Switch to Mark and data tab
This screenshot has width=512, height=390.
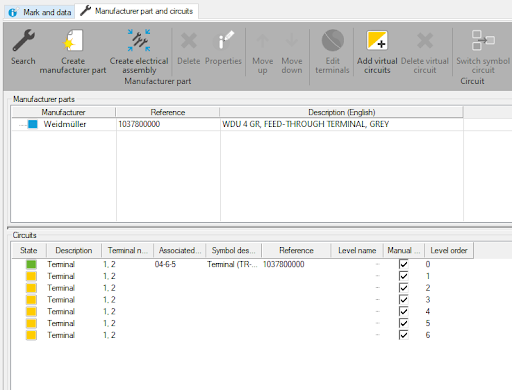(x=39, y=12)
